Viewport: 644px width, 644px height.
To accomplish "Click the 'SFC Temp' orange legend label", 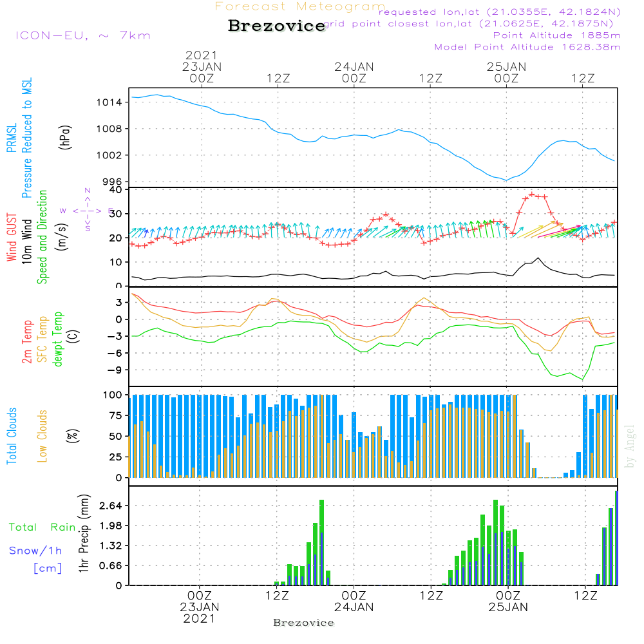I will point(43,339).
